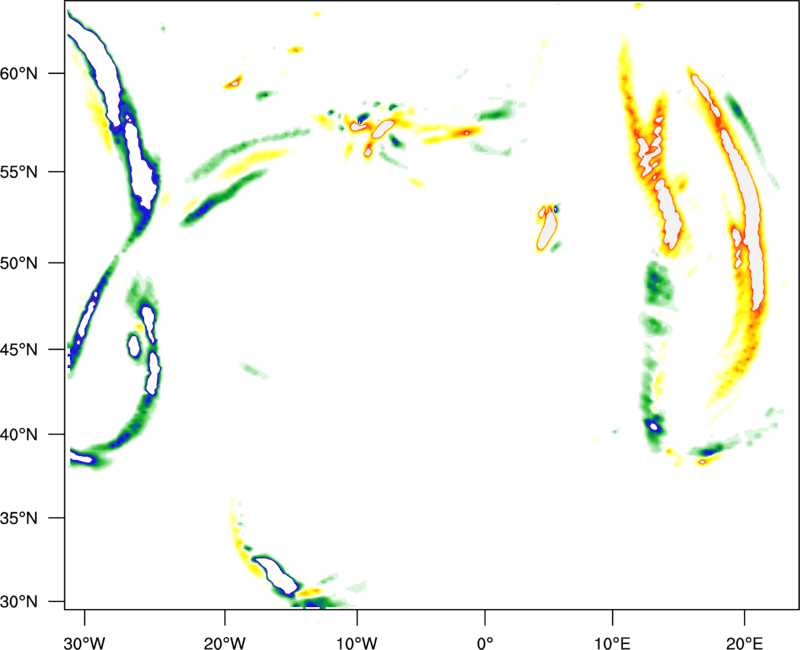Click the 60°N latitude label
Screen dimensions: 800x650
(x=19, y=73)
